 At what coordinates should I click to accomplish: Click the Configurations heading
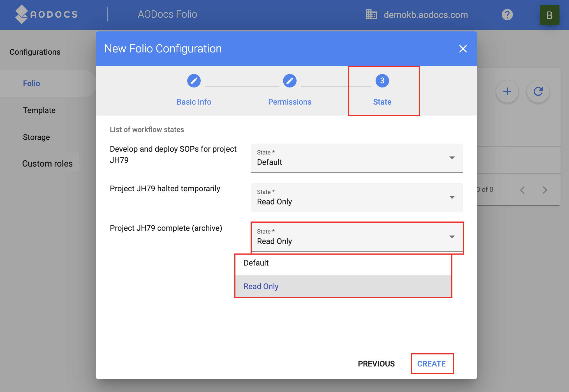pyautogui.click(x=35, y=52)
